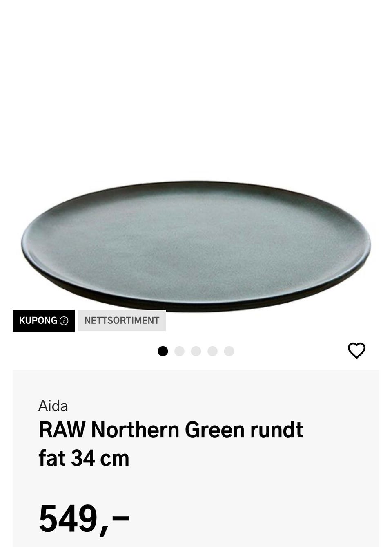Switch to the fourth image carousel dot

tap(212, 351)
